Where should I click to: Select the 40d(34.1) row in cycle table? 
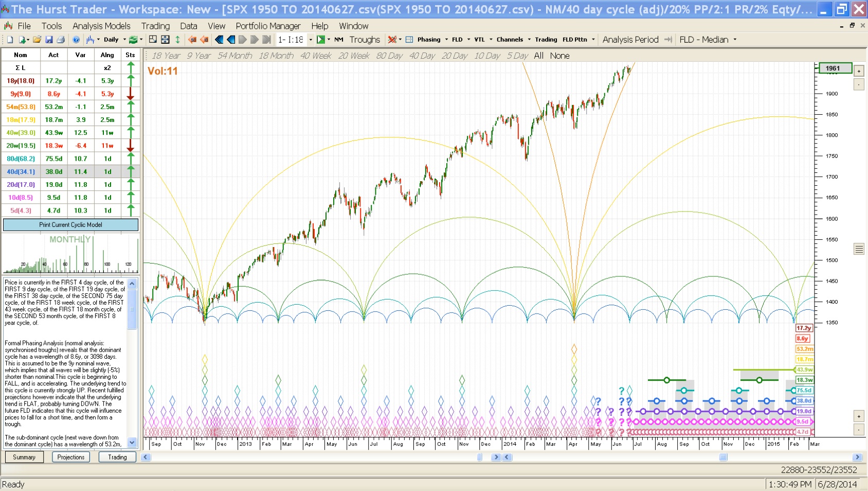pyautogui.click(x=21, y=172)
